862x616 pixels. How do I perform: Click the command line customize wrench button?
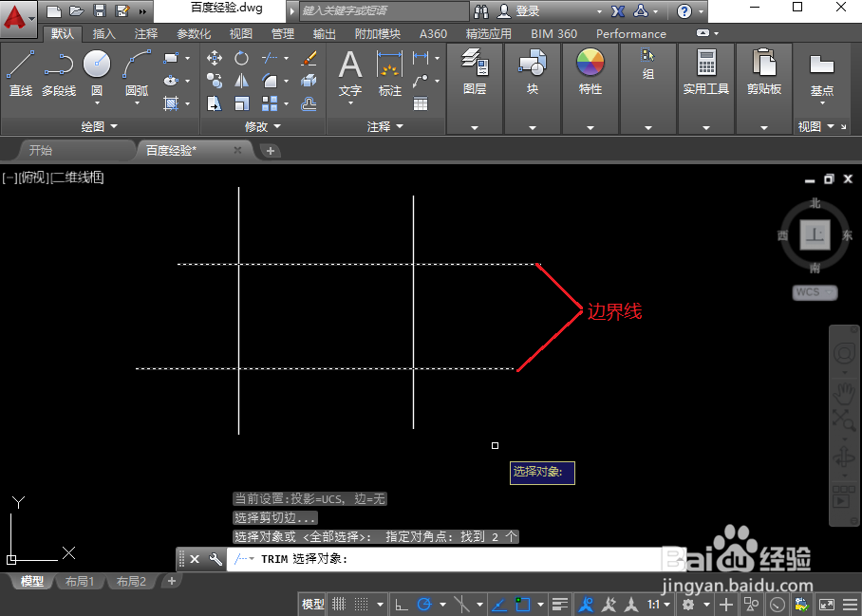[215, 559]
